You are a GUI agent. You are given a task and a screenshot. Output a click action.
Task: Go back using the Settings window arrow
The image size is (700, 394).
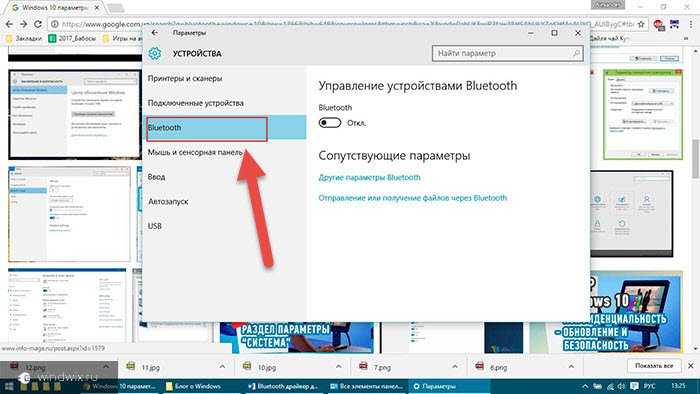[154, 33]
